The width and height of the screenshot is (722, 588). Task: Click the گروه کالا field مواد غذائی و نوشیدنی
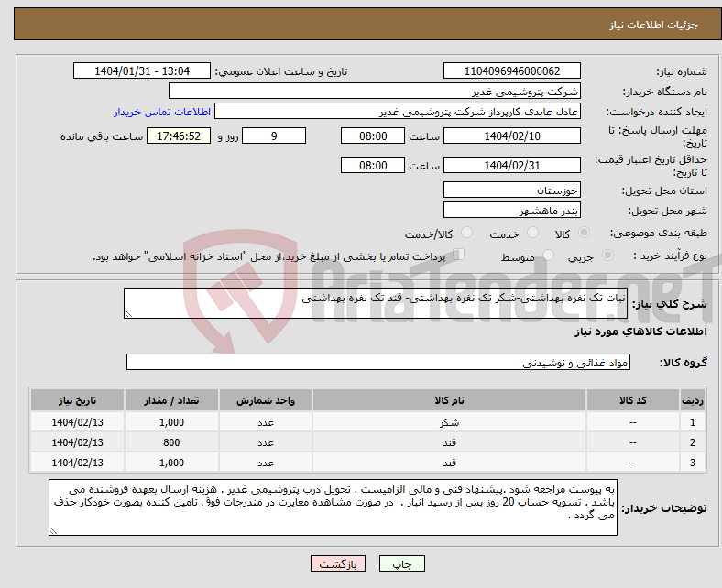(378, 362)
